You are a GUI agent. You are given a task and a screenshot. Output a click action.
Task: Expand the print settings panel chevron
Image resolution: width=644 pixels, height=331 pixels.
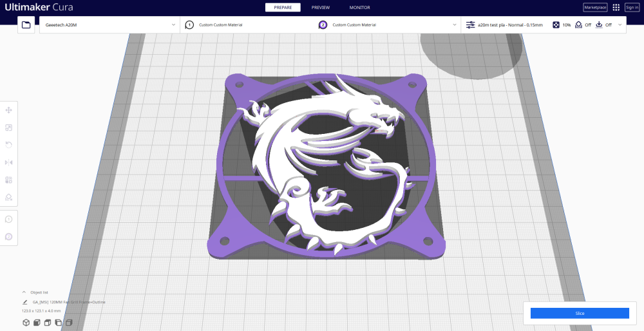pos(620,25)
